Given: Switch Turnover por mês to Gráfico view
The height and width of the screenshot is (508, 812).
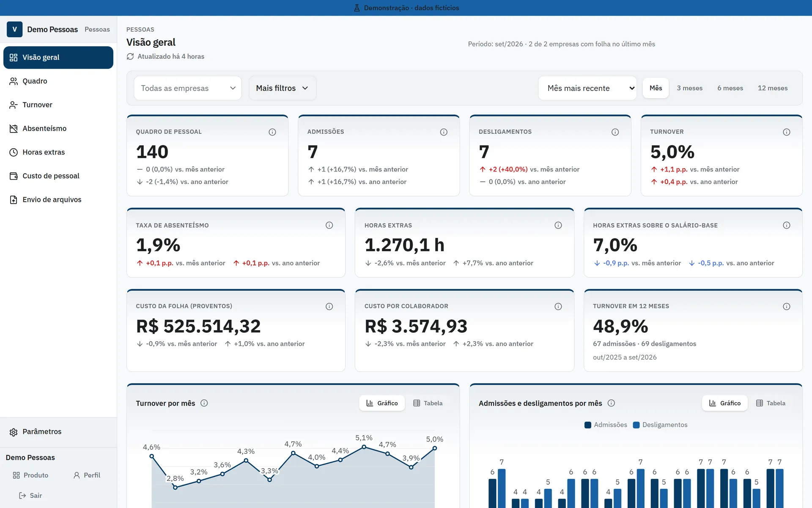Looking at the screenshot, I should pos(382,403).
